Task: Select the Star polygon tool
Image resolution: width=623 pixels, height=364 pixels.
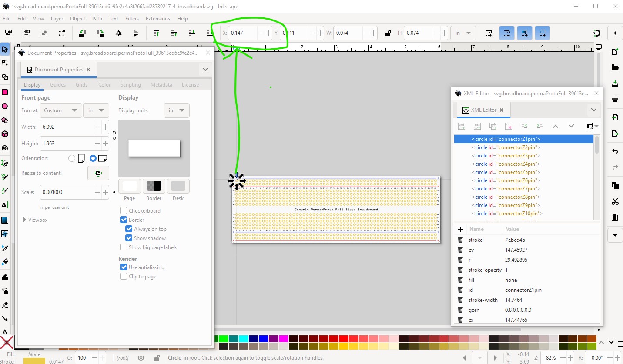Action: (5, 120)
